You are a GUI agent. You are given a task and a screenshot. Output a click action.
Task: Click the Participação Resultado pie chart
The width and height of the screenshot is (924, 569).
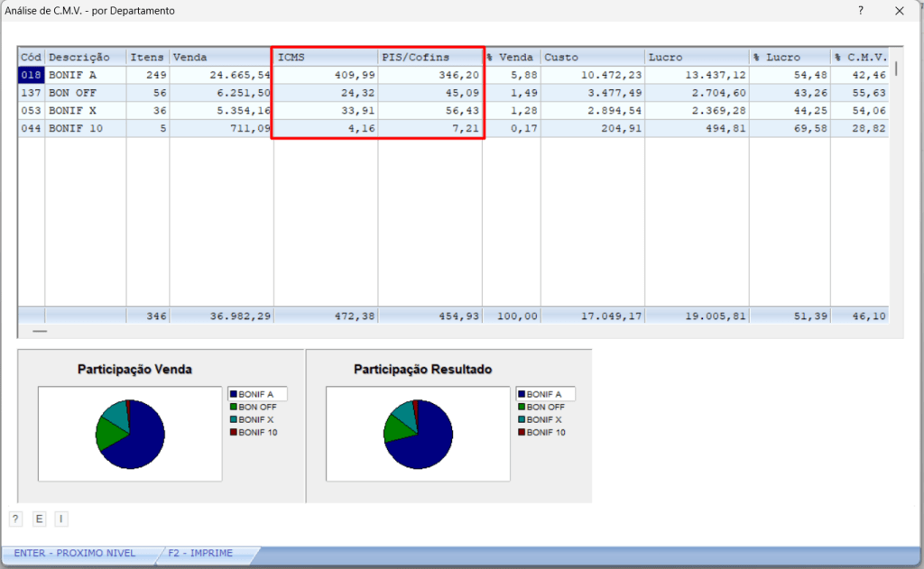[x=418, y=434]
